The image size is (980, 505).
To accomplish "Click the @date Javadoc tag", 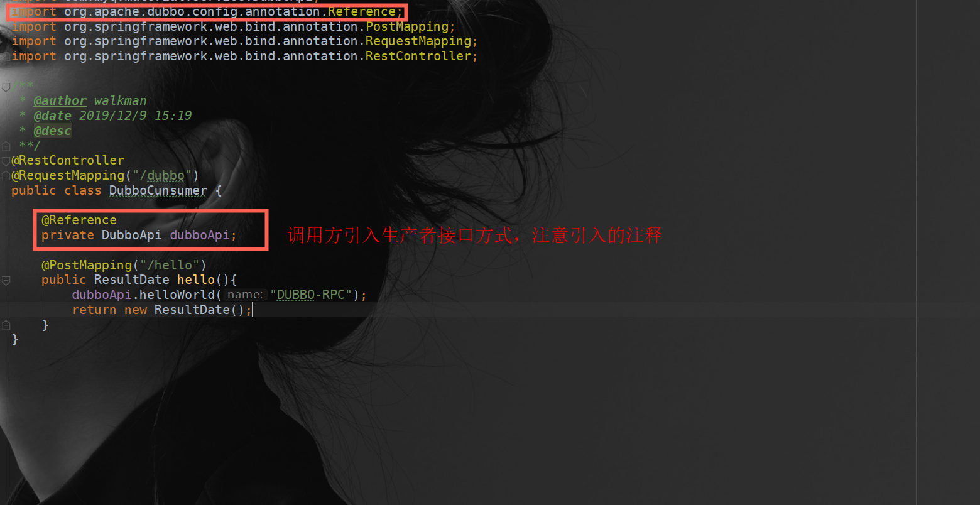I will 52,116.
